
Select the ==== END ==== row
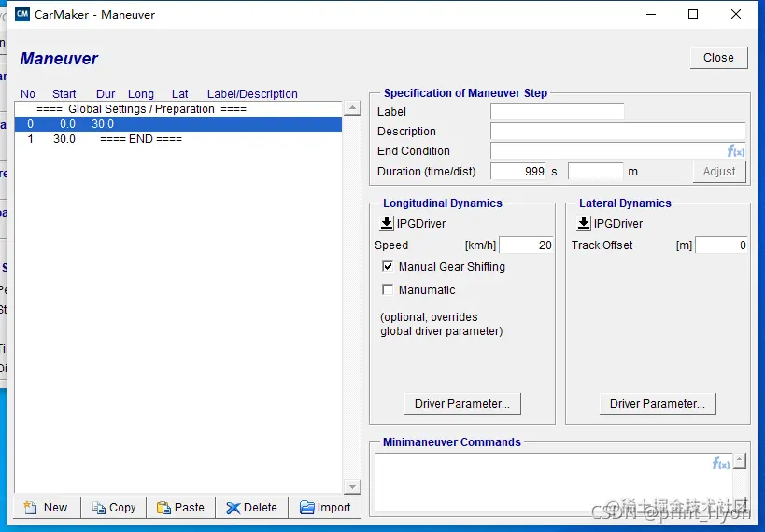point(178,139)
